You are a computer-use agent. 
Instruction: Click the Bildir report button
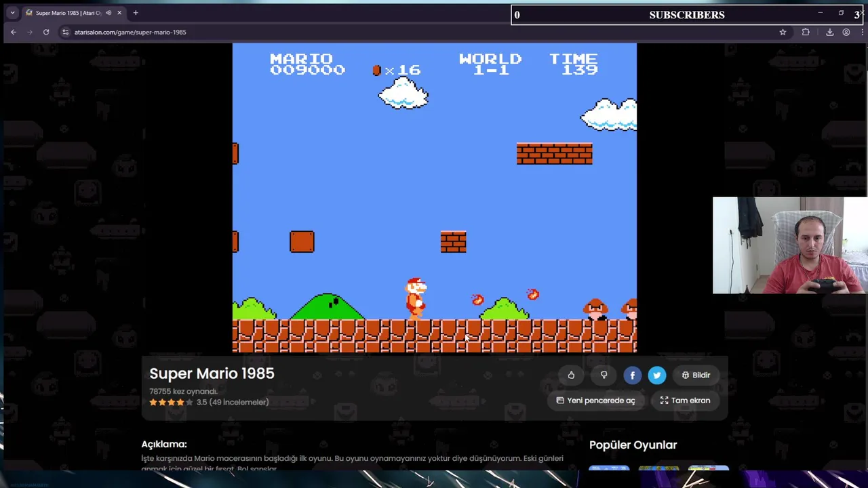point(696,375)
